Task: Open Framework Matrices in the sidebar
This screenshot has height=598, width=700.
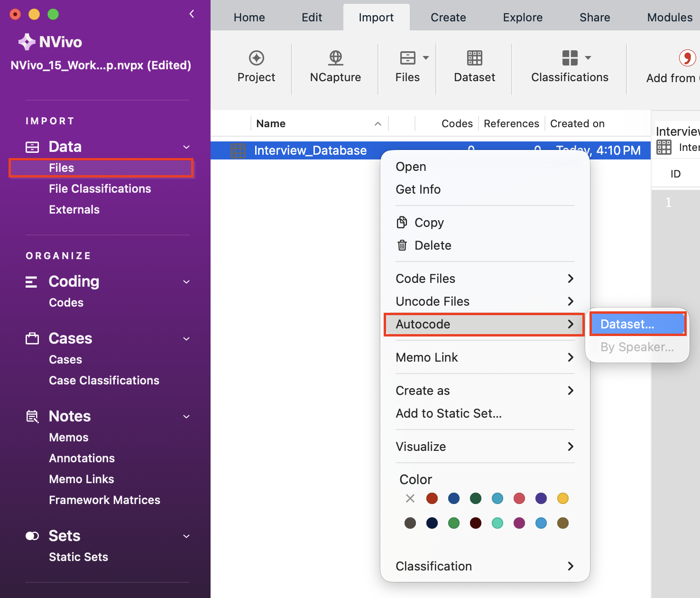Action: point(105,500)
